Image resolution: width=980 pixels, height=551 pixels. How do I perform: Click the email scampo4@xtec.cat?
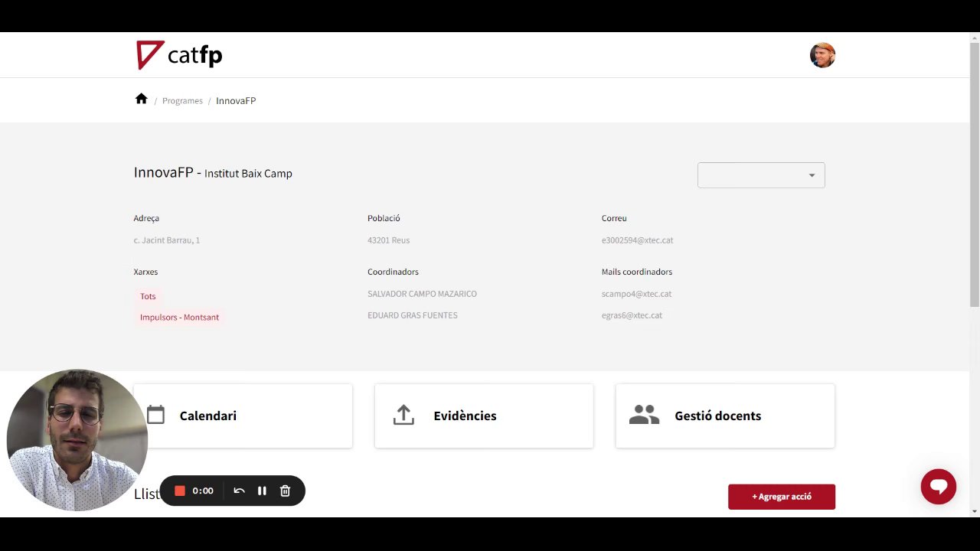click(636, 294)
